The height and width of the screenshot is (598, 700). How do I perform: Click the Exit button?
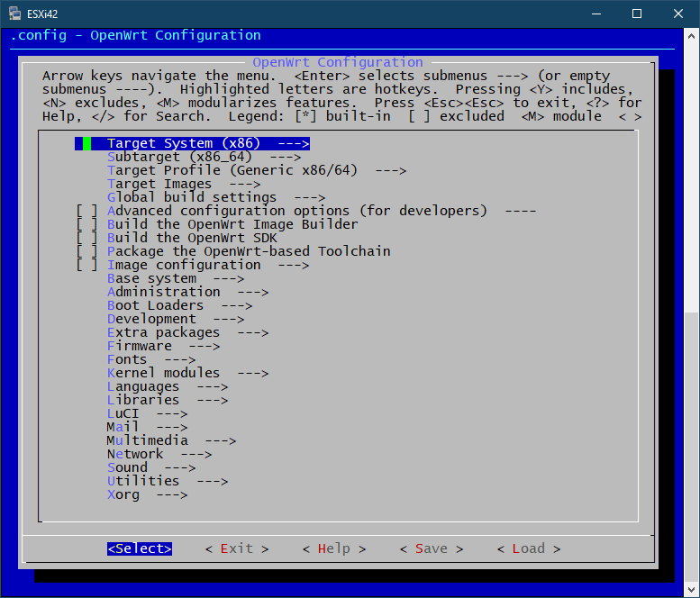coord(237,548)
